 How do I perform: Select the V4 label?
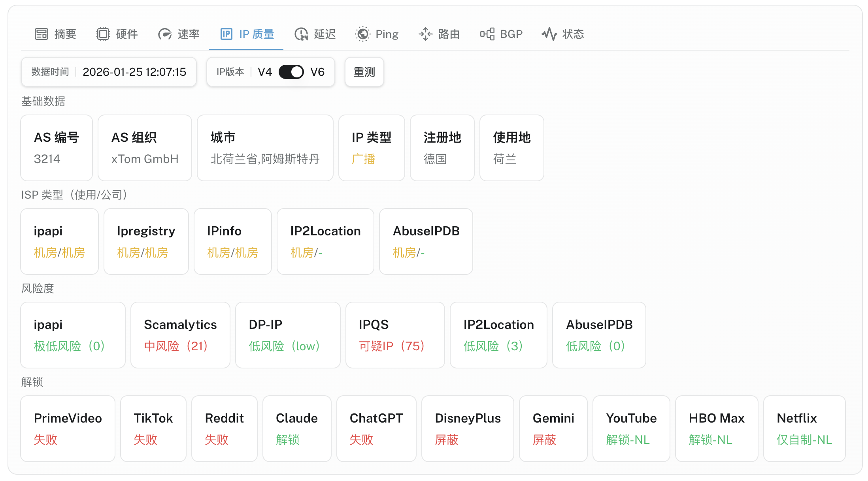click(264, 72)
